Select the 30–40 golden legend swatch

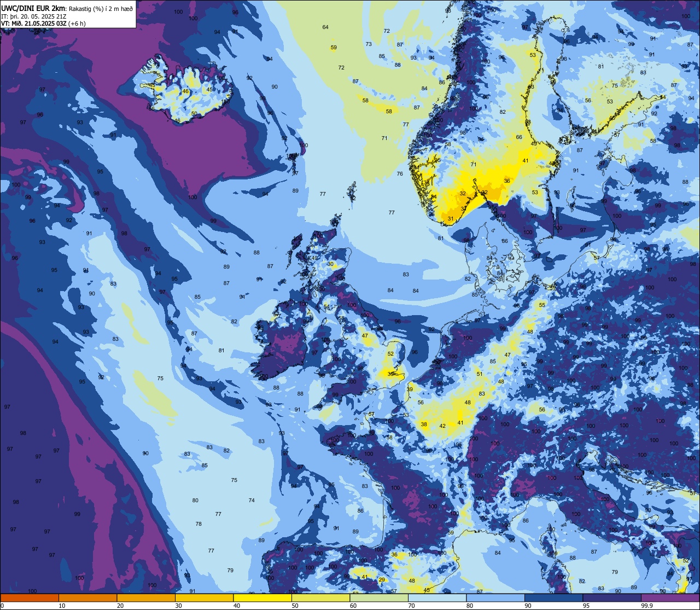204,598
